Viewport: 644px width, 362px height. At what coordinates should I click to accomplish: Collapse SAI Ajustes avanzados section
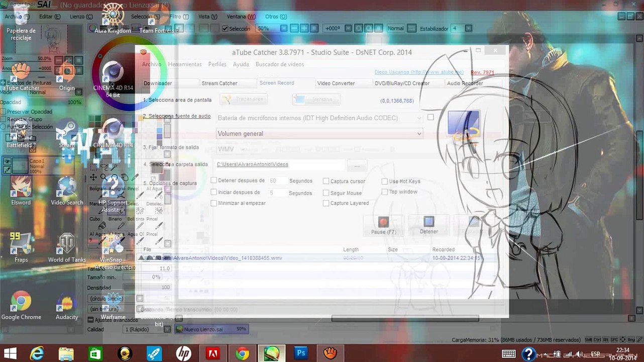coord(90,320)
